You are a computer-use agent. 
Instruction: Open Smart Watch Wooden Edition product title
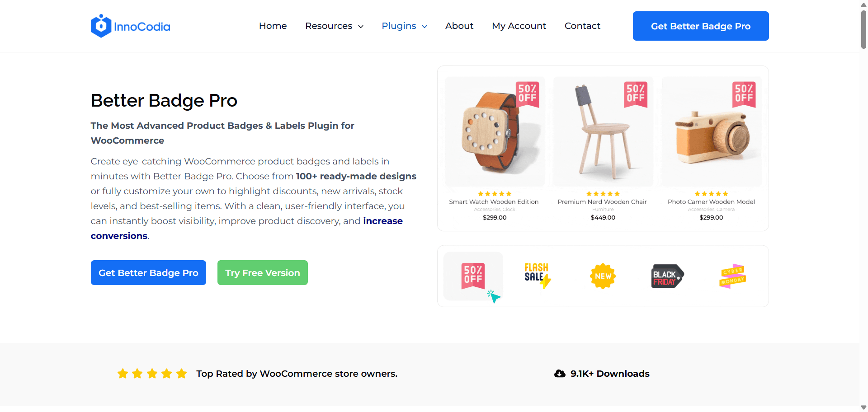[x=494, y=202]
